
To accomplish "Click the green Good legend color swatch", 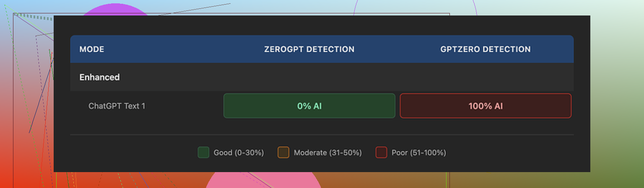I will (203, 152).
